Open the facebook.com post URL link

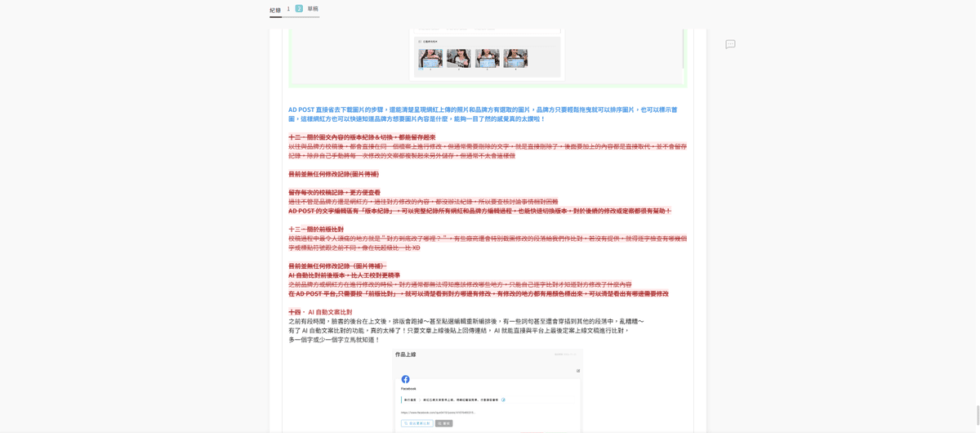(437, 413)
